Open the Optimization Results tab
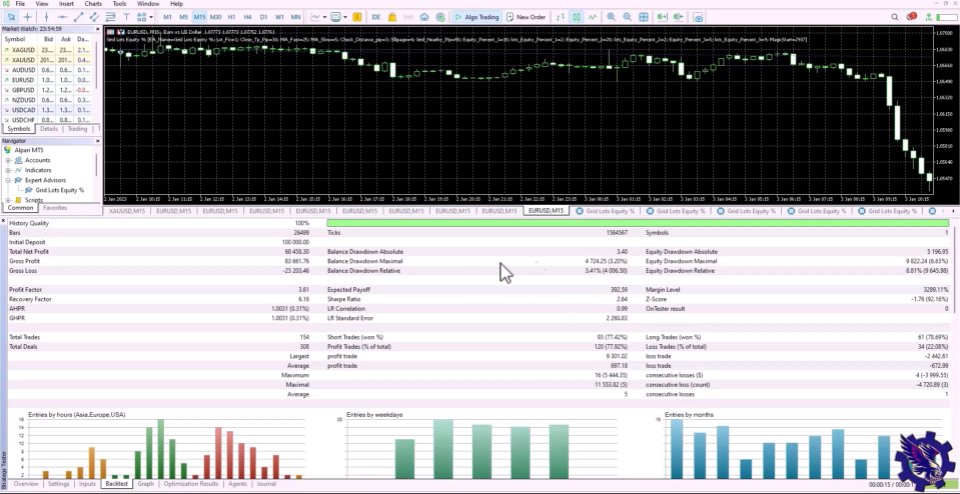 coord(190,484)
